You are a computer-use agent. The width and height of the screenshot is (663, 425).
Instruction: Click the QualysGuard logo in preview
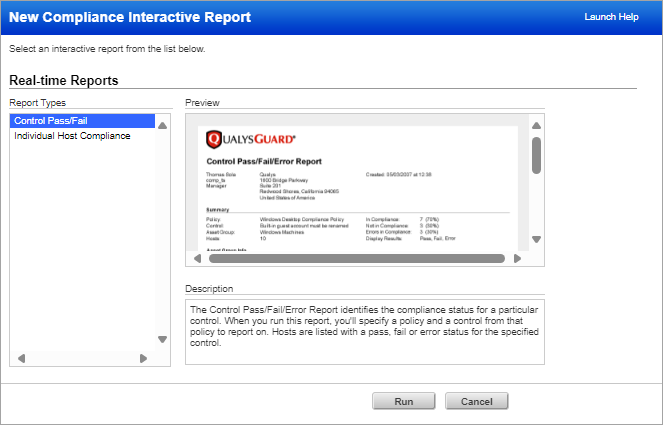click(251, 139)
